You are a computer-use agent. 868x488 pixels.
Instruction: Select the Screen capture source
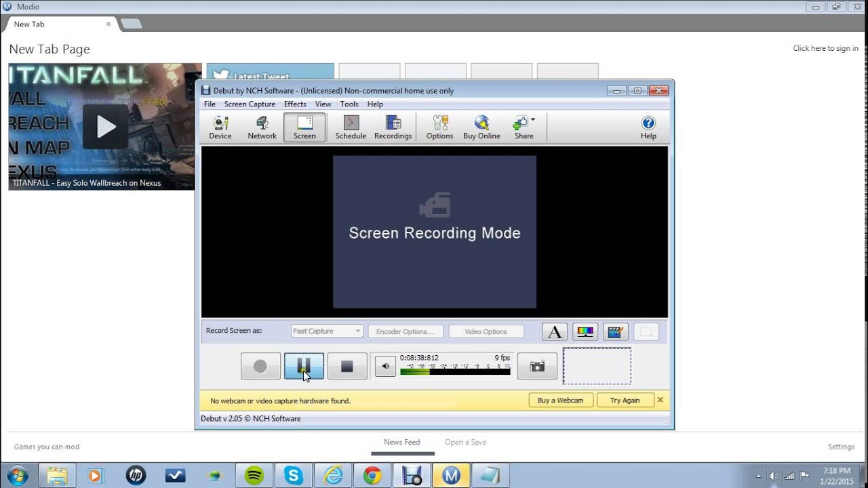304,127
